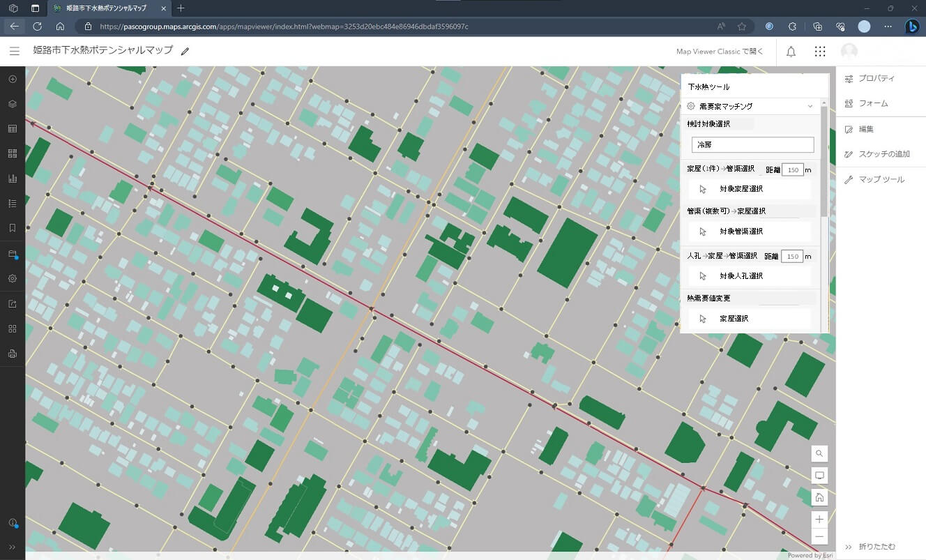Go back in the browser
The height and width of the screenshot is (560, 926).
point(15,27)
